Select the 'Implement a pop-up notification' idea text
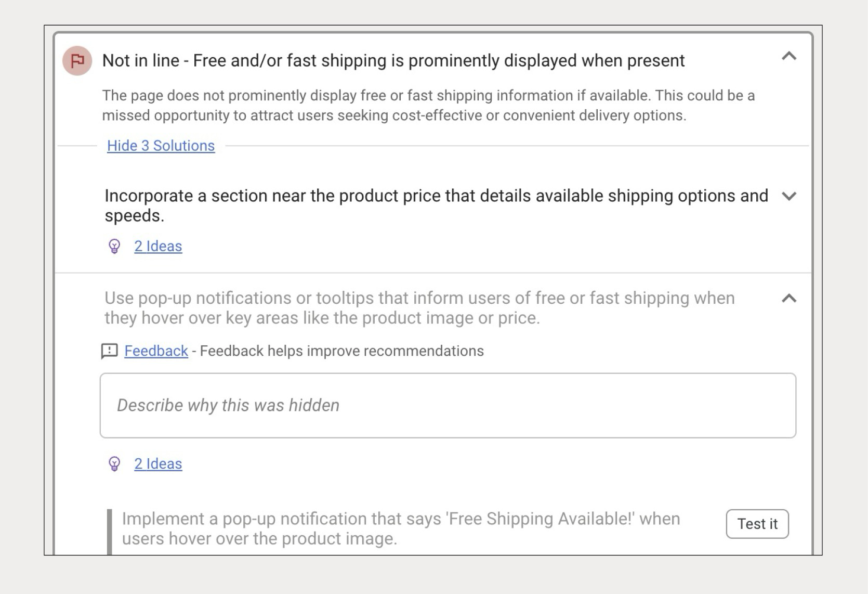 401,528
